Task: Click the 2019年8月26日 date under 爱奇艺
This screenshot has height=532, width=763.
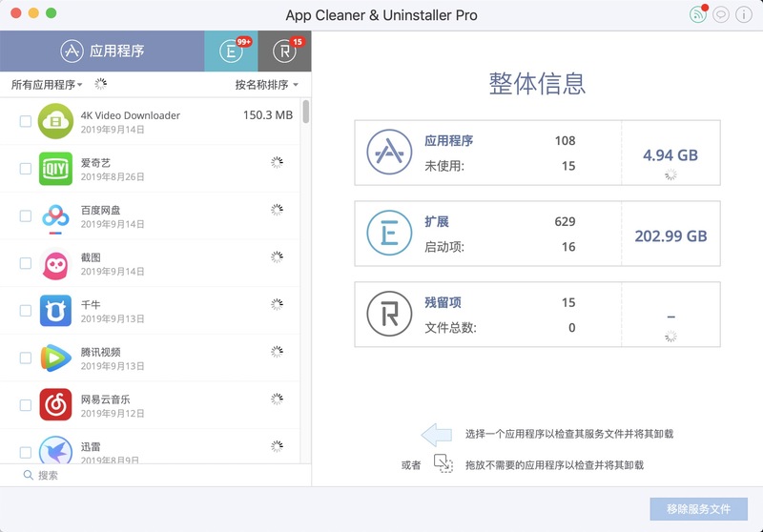Action: coord(113,177)
